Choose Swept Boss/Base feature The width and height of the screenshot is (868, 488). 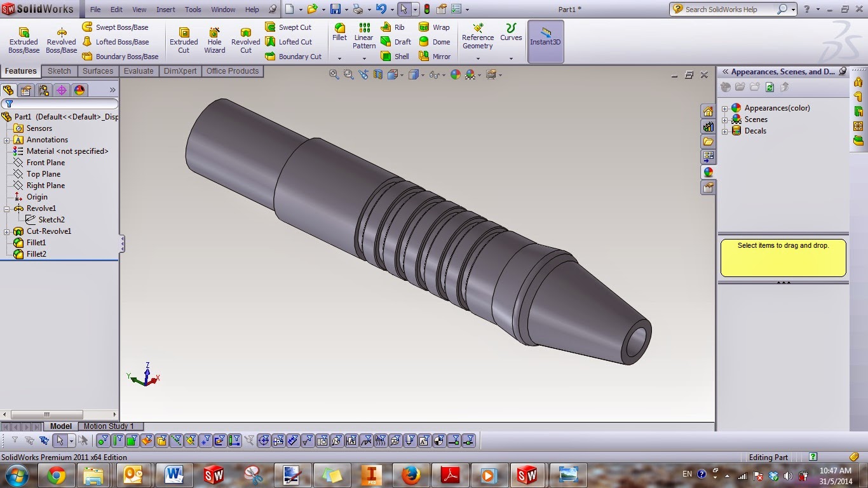coord(115,27)
